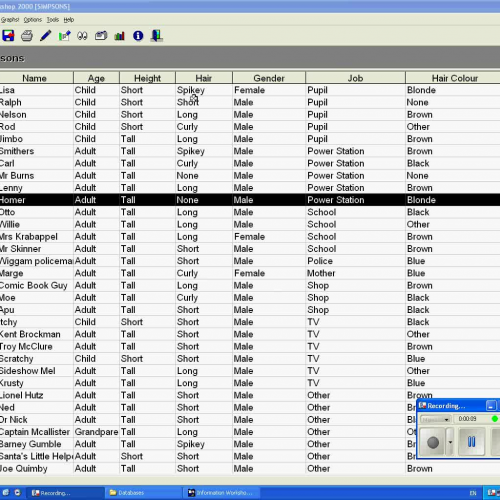Viewport: 500px width, 500px height.
Task: Click Female gender cell in Lisa row
Action: (269, 90)
